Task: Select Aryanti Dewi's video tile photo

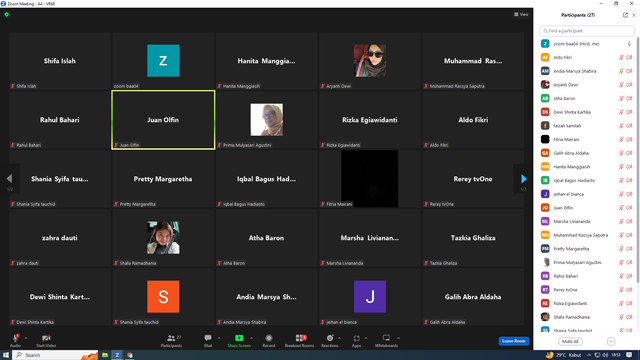Action: (370, 61)
